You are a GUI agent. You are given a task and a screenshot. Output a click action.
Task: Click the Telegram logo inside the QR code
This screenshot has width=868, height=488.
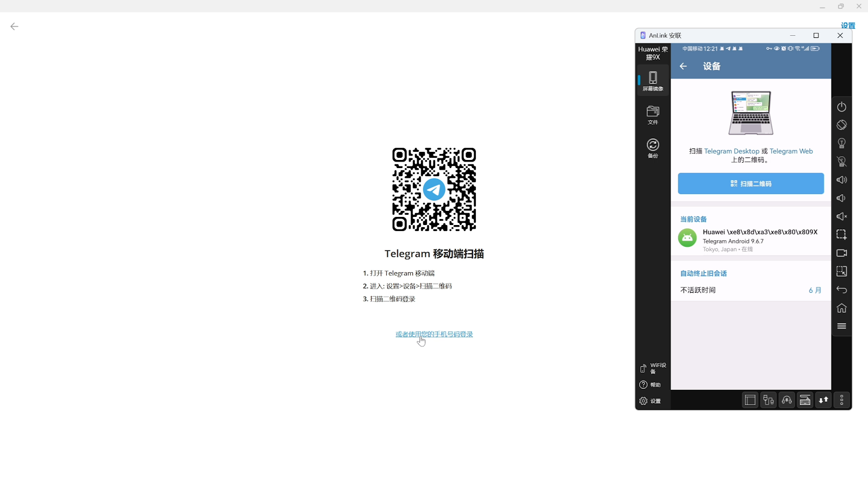[x=434, y=189]
